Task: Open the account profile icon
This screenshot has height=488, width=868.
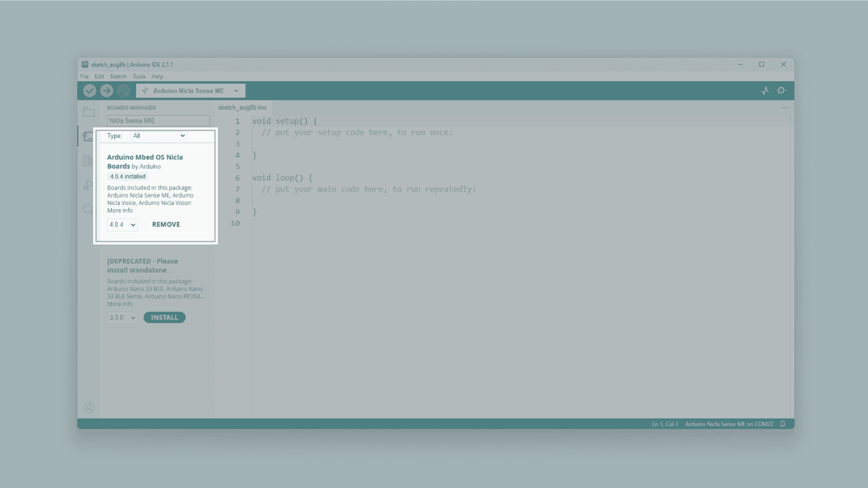Action: pos(89,408)
